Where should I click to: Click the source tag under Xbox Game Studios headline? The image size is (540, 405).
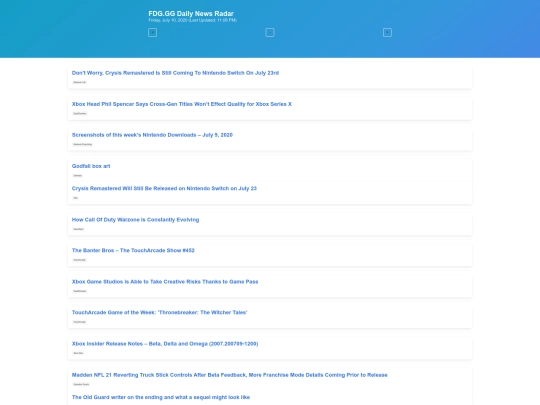click(80, 291)
